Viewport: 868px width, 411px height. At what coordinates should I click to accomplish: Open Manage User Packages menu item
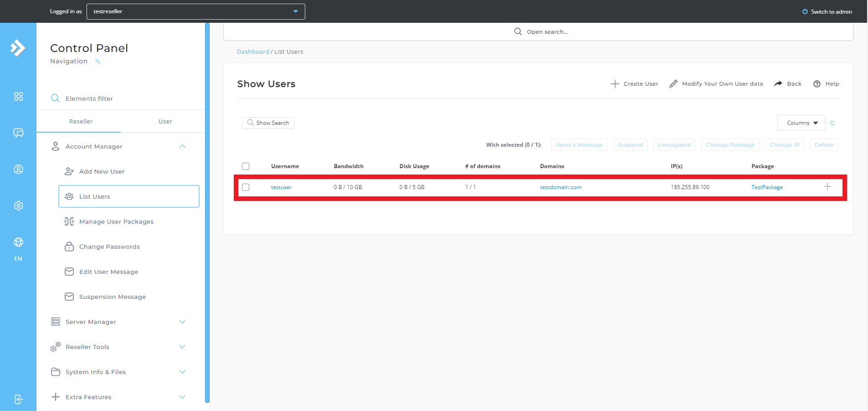pos(116,221)
